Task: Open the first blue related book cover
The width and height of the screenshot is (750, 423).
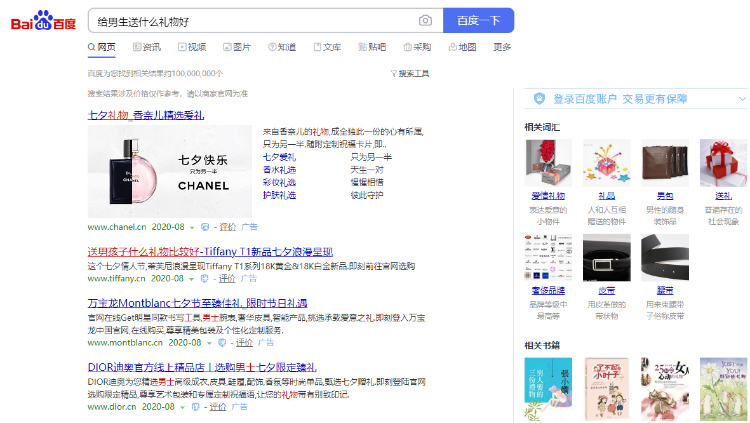Action: pyautogui.click(x=548, y=389)
